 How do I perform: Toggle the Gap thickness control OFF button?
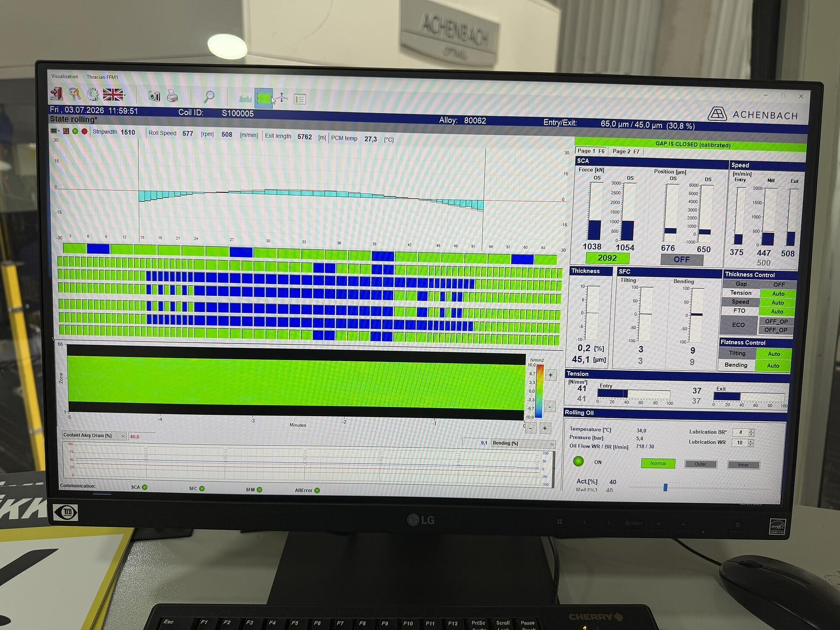click(x=779, y=284)
